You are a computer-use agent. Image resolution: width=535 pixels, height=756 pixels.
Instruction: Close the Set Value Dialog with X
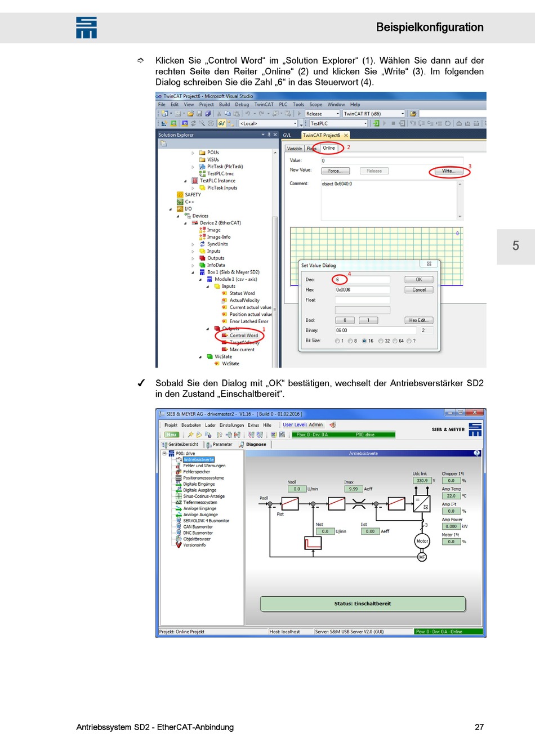point(429,264)
